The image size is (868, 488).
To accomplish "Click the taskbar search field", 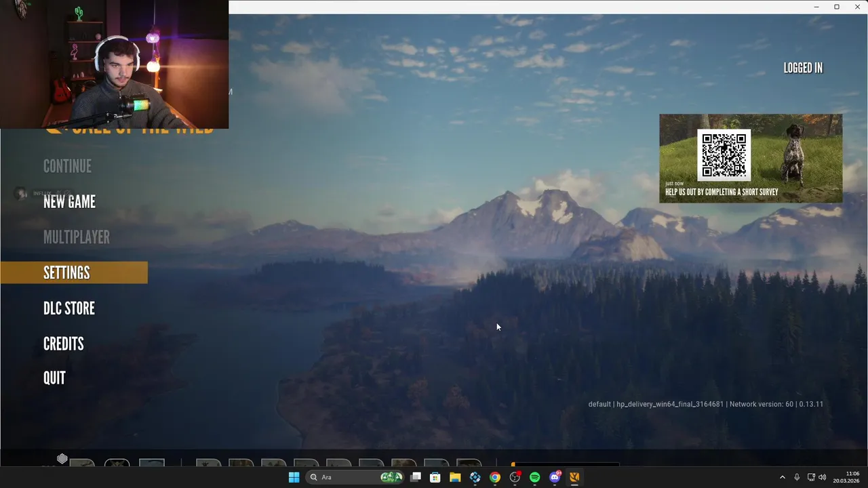I will click(x=355, y=477).
